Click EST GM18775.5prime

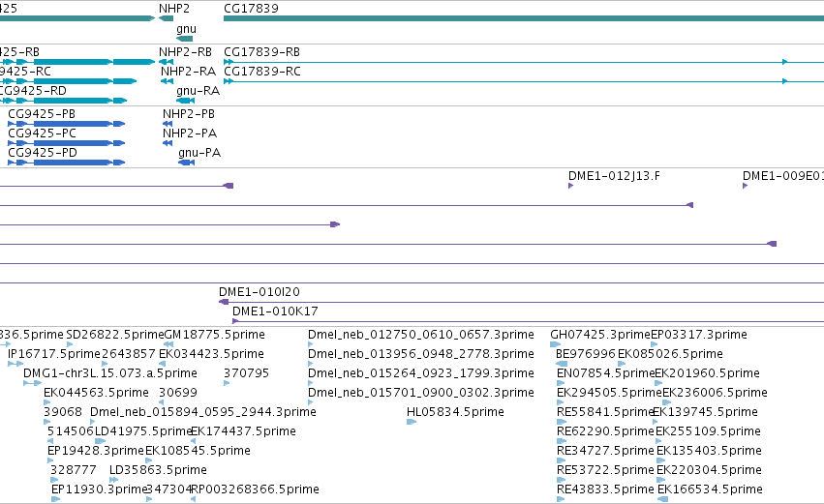pyautogui.click(x=214, y=335)
